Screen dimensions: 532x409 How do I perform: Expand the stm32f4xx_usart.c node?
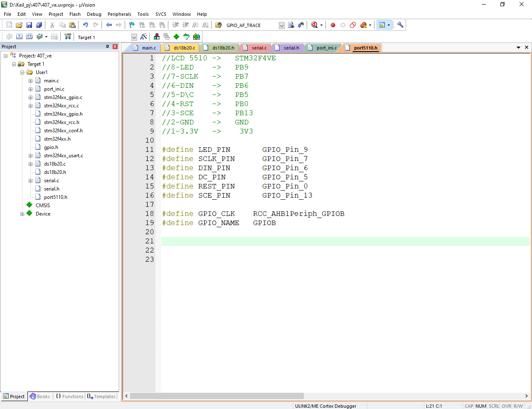[30, 156]
